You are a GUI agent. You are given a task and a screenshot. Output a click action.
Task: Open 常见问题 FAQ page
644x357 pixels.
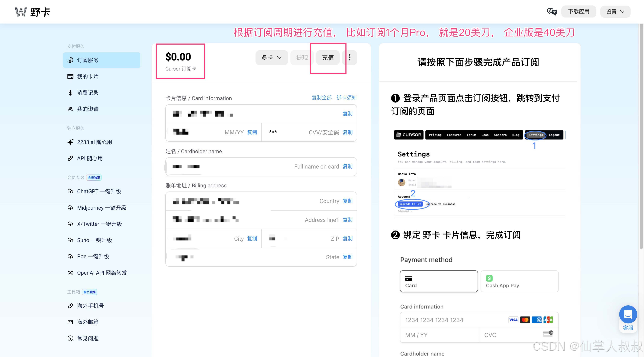[x=88, y=338]
